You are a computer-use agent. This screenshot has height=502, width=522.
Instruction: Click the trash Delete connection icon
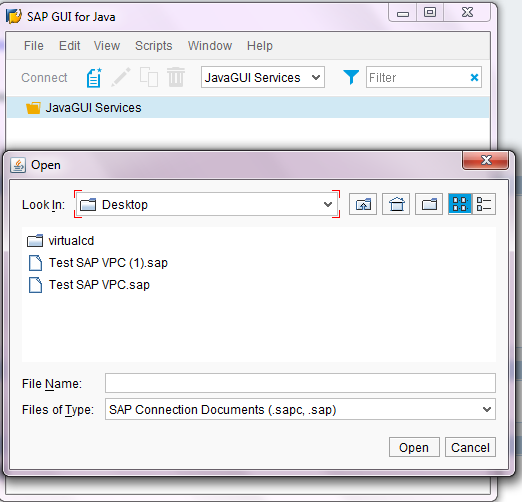(176, 77)
